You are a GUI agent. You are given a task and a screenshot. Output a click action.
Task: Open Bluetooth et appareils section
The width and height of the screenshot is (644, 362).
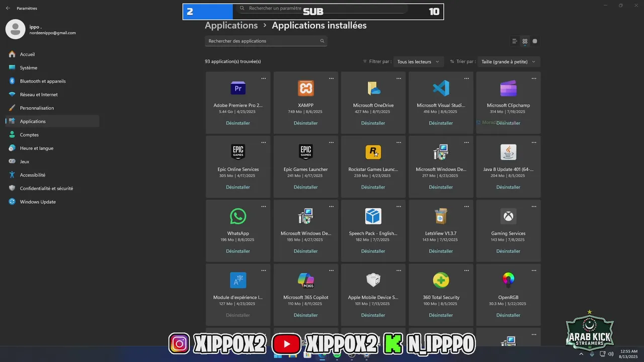(x=52, y=81)
